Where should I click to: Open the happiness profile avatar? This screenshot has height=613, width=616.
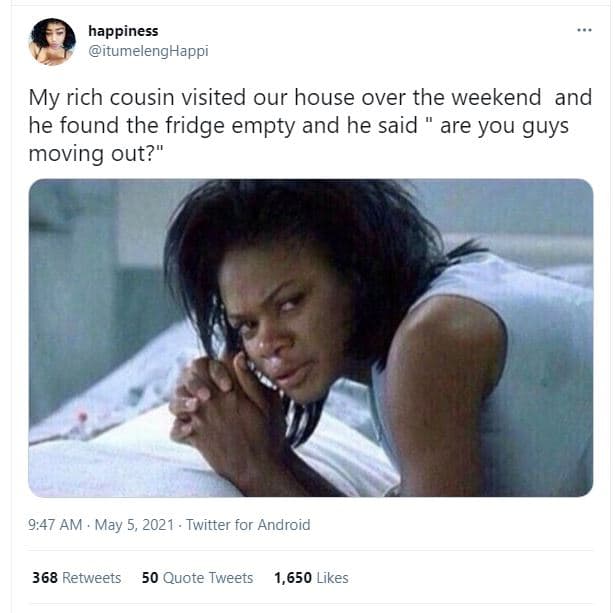click(x=53, y=41)
